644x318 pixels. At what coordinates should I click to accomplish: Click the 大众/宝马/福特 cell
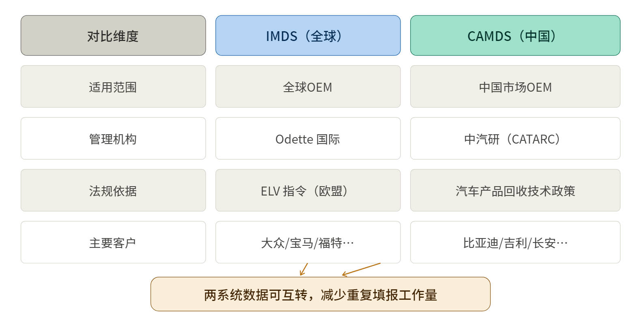308,242
